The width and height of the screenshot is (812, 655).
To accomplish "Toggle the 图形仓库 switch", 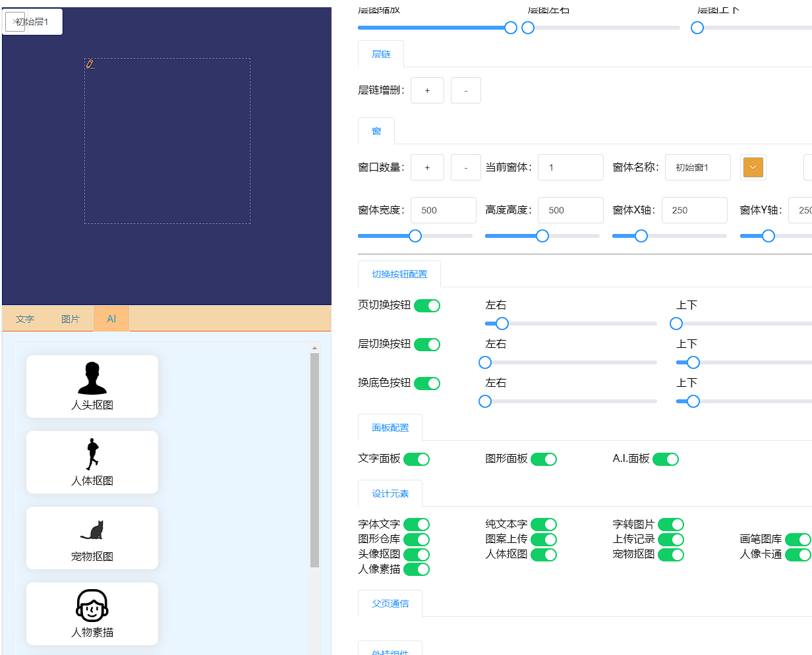I will 417,540.
